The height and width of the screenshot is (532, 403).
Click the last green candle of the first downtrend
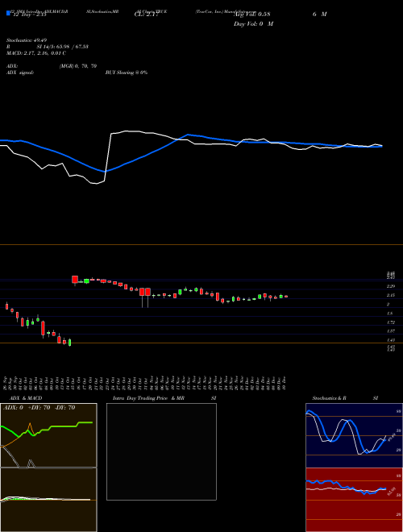pos(69,343)
